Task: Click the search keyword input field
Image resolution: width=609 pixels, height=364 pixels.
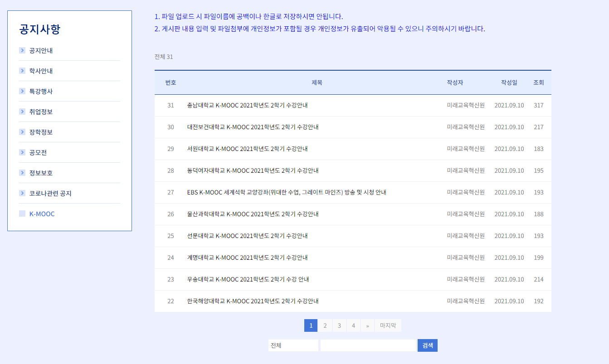Action: click(x=368, y=345)
